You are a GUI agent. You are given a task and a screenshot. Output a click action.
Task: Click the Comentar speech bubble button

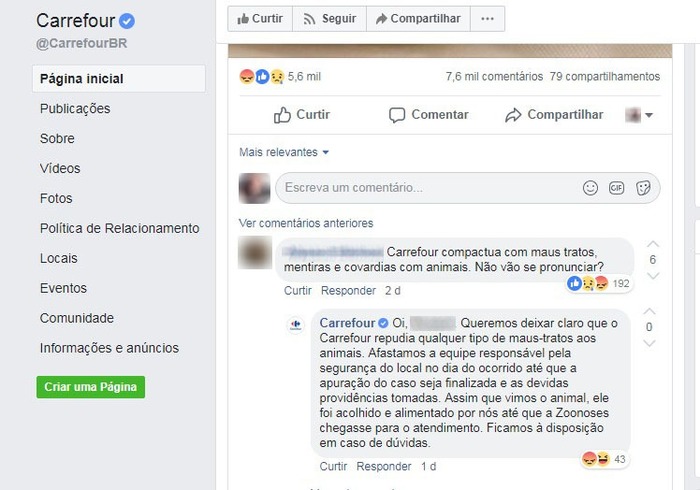point(429,115)
